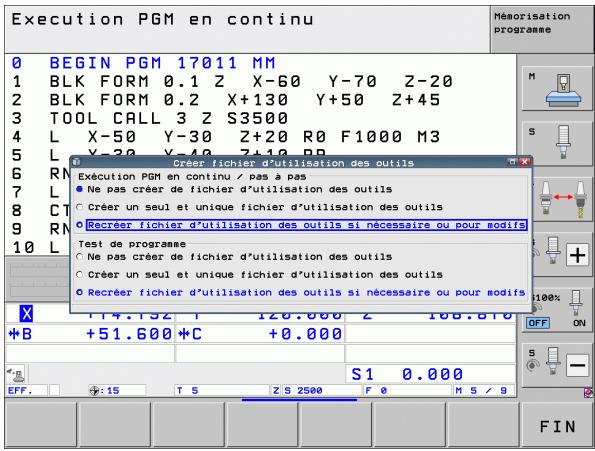Click the M 5 / 9 status field
Screen dimensions: 595x451
click(x=484, y=390)
